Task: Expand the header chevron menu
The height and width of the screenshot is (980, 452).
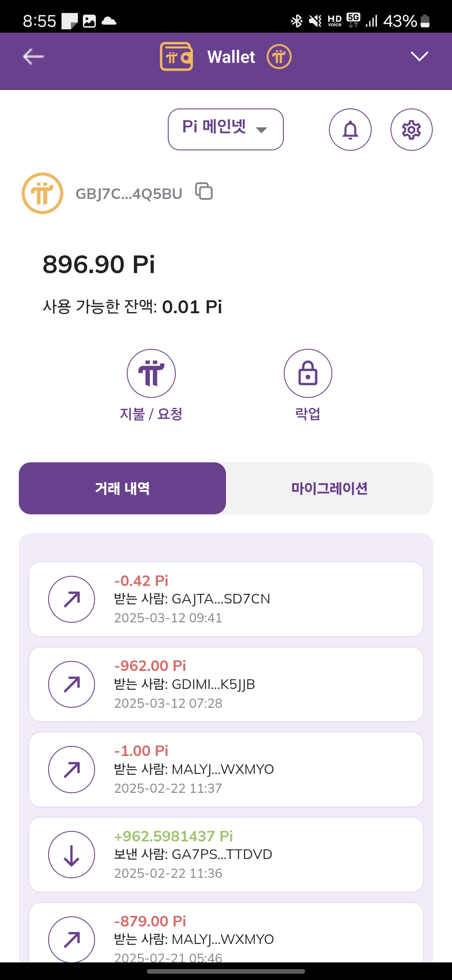Action: pyautogui.click(x=419, y=57)
